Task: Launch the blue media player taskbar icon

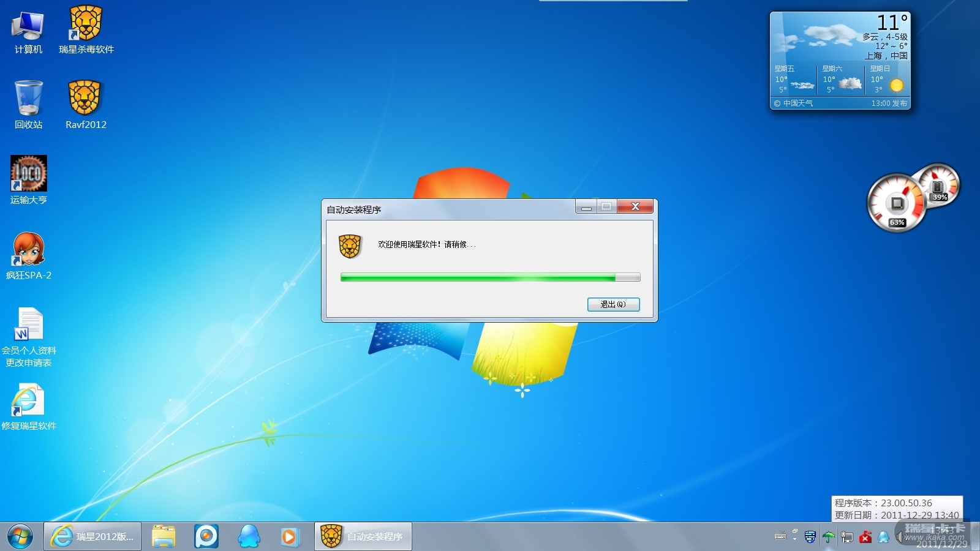Action: point(206,537)
